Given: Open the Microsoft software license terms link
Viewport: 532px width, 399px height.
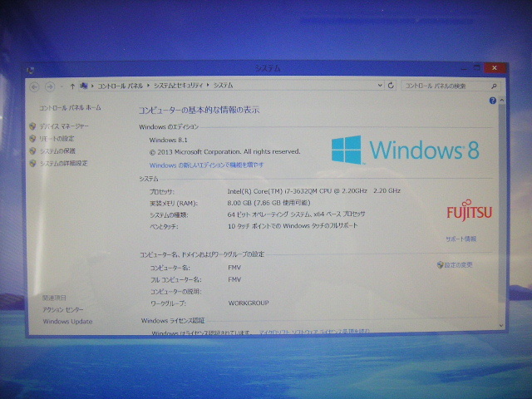Looking at the screenshot, I should point(314,332).
